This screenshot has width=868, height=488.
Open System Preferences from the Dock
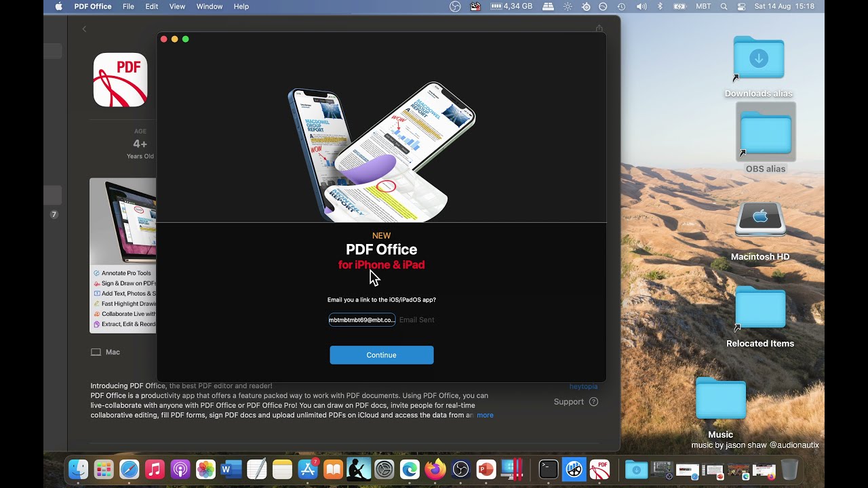(384, 469)
